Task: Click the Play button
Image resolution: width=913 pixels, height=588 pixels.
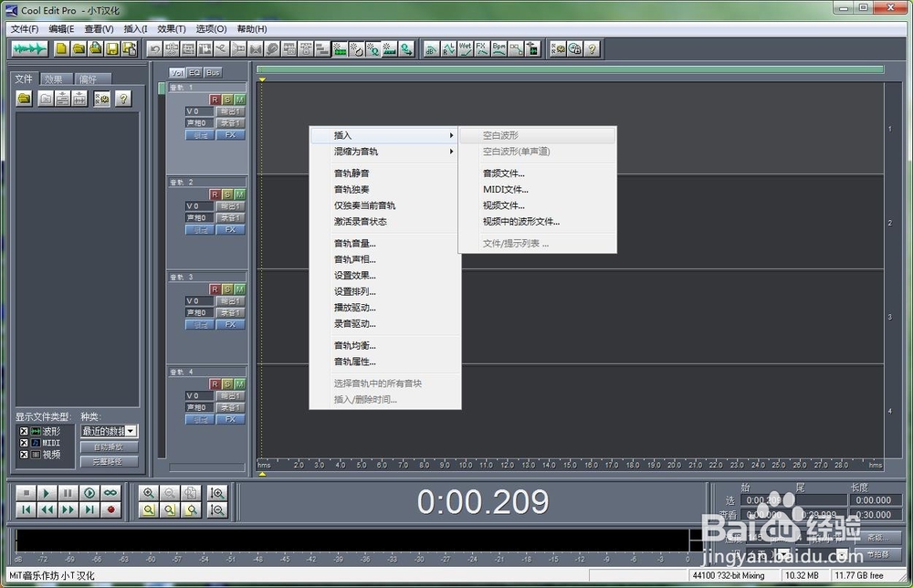Action: pos(47,493)
